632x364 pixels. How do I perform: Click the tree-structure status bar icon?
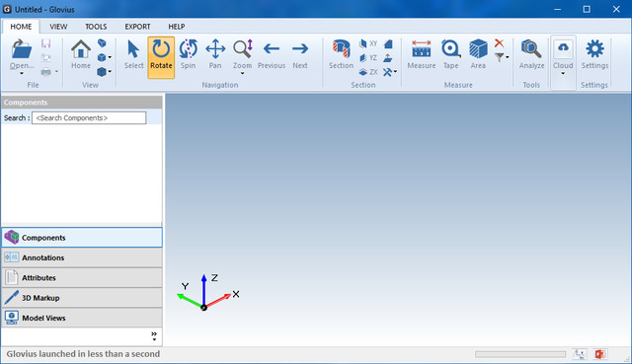[x=580, y=354]
